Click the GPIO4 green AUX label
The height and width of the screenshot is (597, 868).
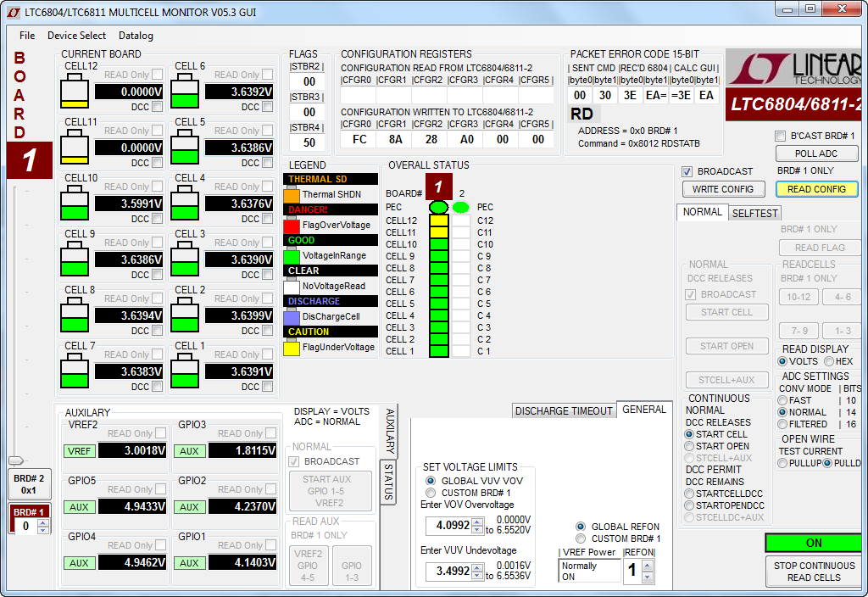pos(79,563)
